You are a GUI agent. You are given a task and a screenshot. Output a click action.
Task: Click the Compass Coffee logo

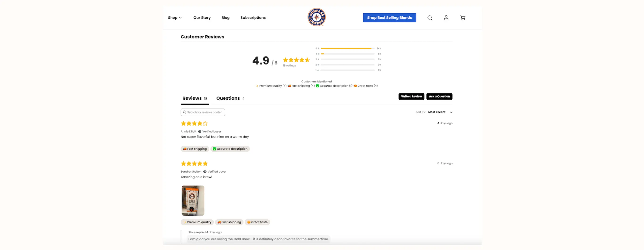pyautogui.click(x=316, y=17)
